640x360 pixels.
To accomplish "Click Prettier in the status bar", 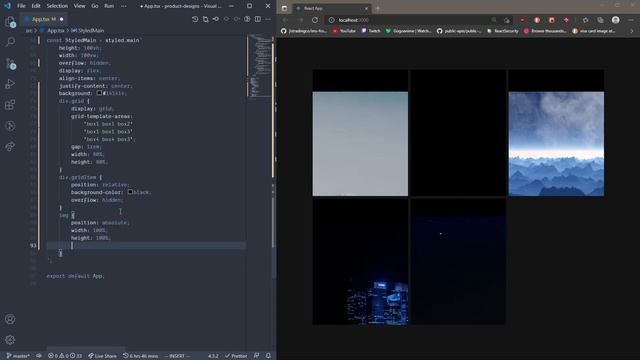I will pos(236,356).
